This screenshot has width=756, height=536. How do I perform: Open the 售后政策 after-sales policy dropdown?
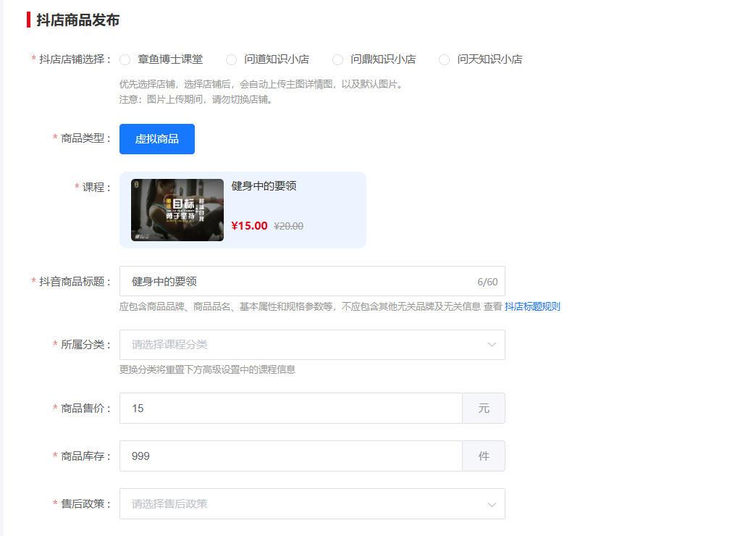pyautogui.click(x=312, y=503)
